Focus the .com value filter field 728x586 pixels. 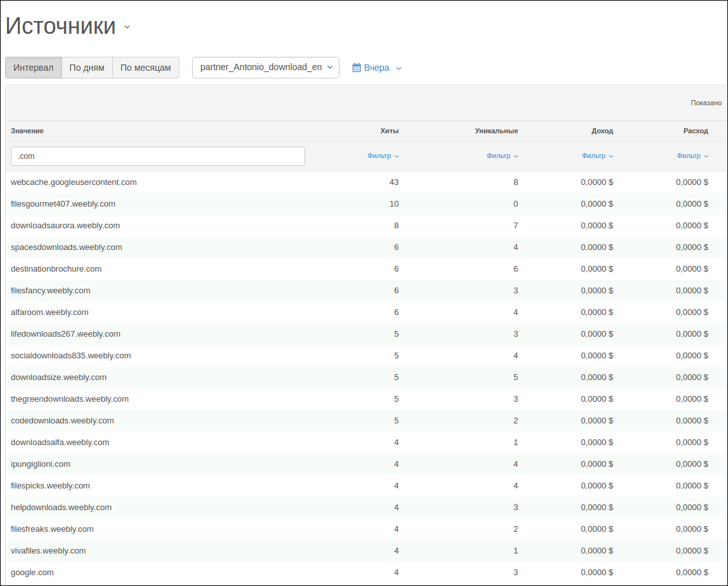158,156
